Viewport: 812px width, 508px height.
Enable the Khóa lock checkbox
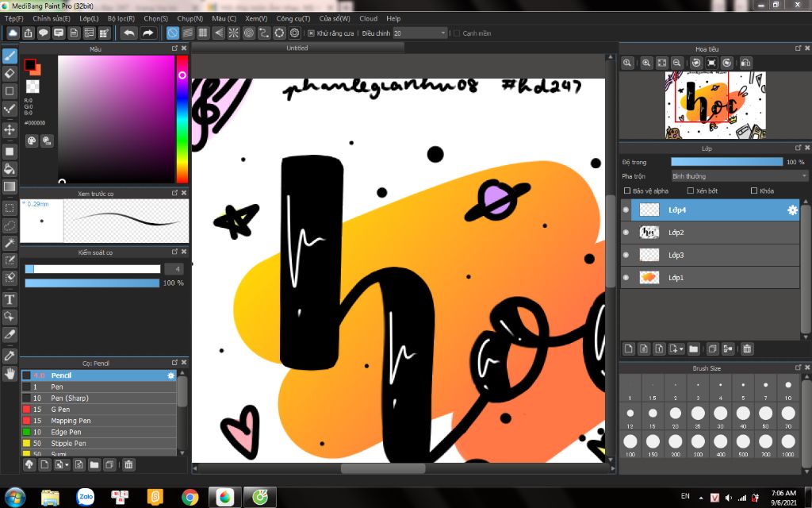click(x=754, y=190)
